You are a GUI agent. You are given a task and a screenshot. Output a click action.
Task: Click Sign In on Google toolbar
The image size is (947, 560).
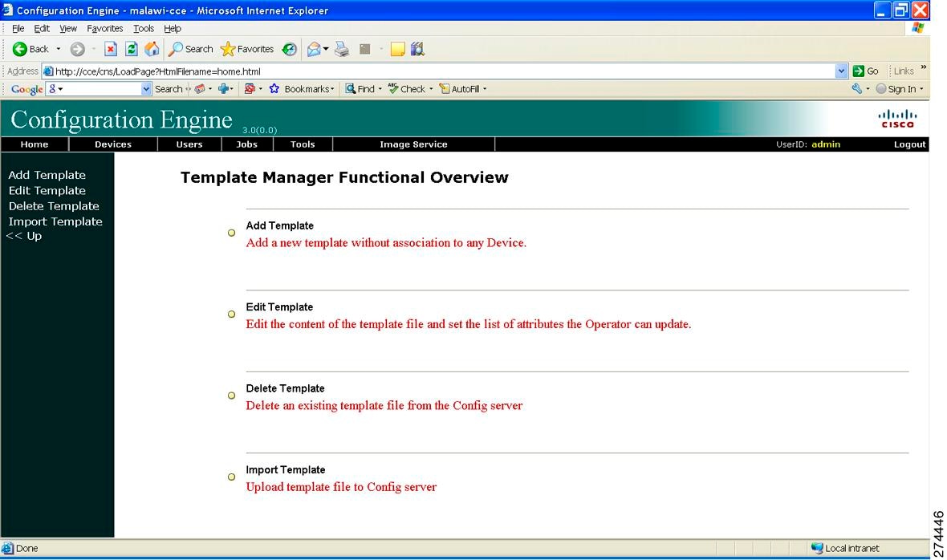[x=896, y=89]
